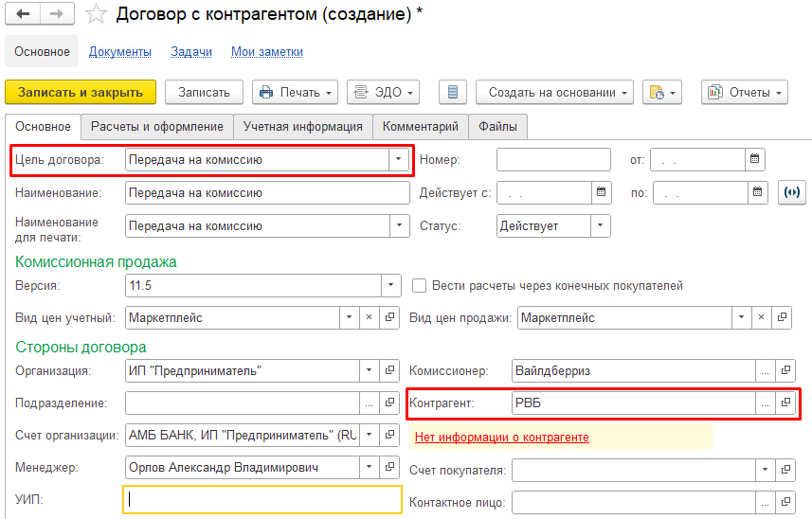Image resolution: width=812 pixels, height=519 pixels.
Task: Open the calendar for the 'от' date
Action: tap(754, 160)
